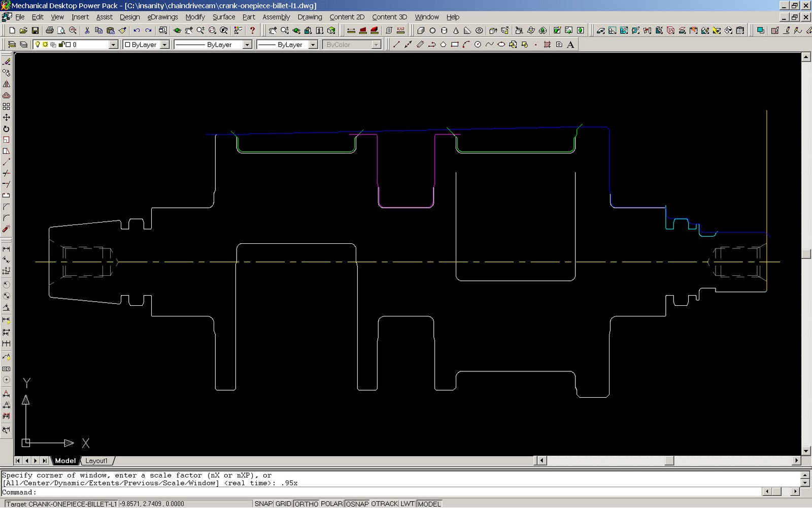Open the ByColor plot style dropdown
Screen dimensions: 812x508
pos(376,45)
